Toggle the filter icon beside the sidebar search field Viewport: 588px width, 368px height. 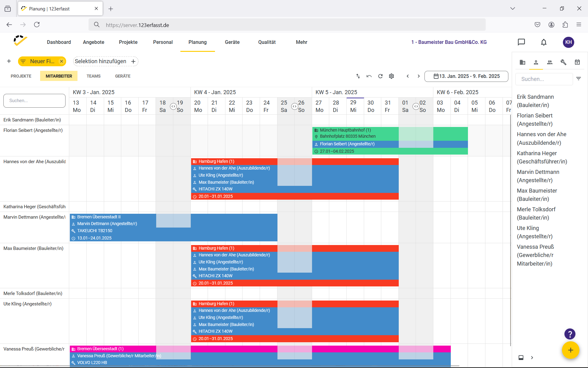579,79
